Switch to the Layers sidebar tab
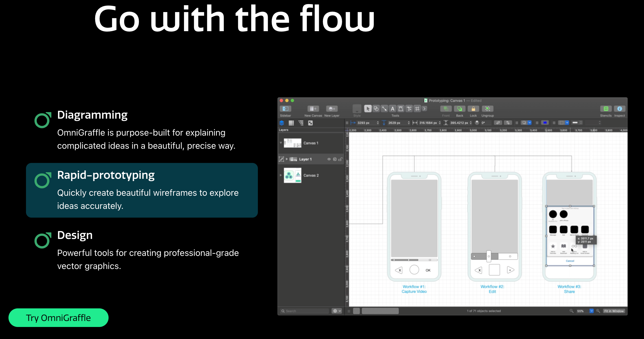This screenshot has width=644, height=339. click(282, 123)
